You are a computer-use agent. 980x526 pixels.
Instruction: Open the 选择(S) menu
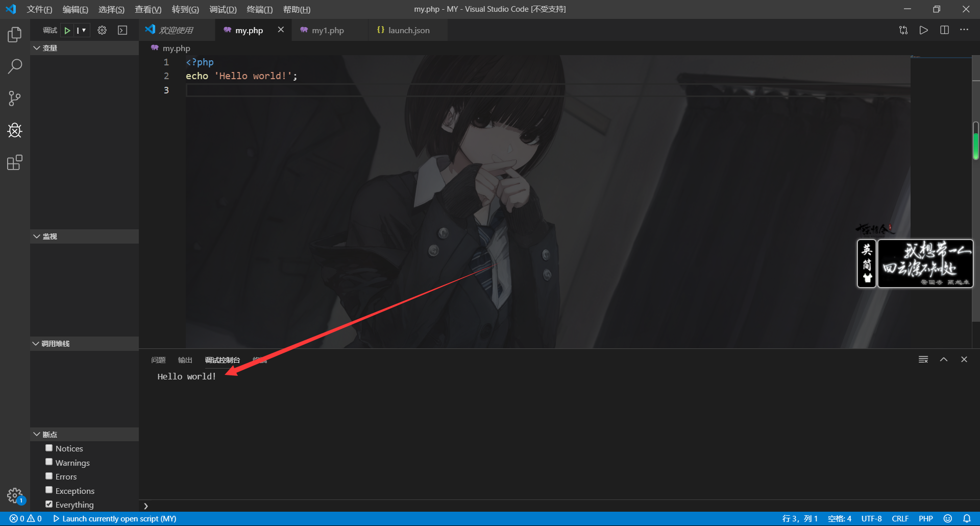[111, 9]
